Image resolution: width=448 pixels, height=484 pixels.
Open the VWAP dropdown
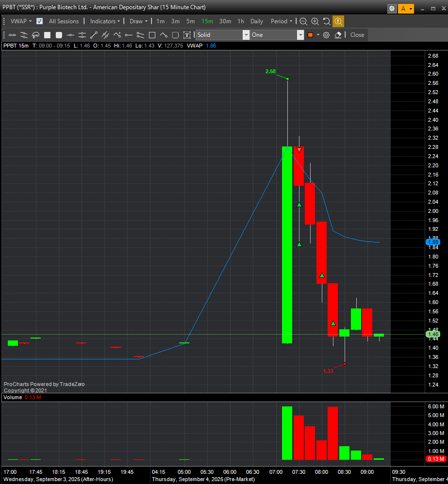(21, 21)
